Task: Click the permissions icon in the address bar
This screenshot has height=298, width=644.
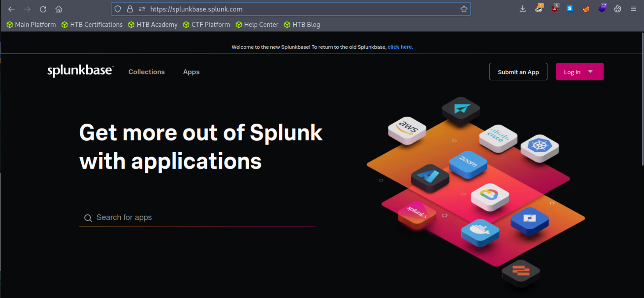Action: click(142, 9)
